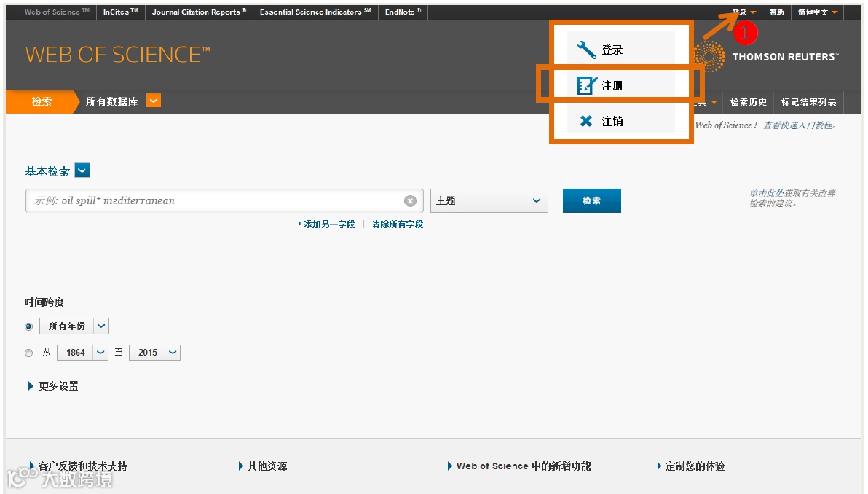Click the 单击此处获取有关改善检索的建议 link
868x494 pixels.
tap(793, 198)
